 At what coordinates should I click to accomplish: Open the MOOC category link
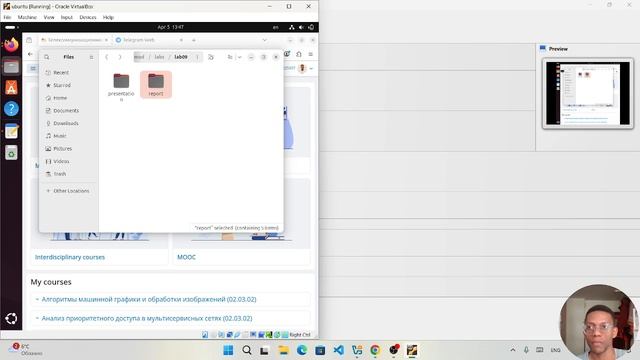click(x=187, y=257)
